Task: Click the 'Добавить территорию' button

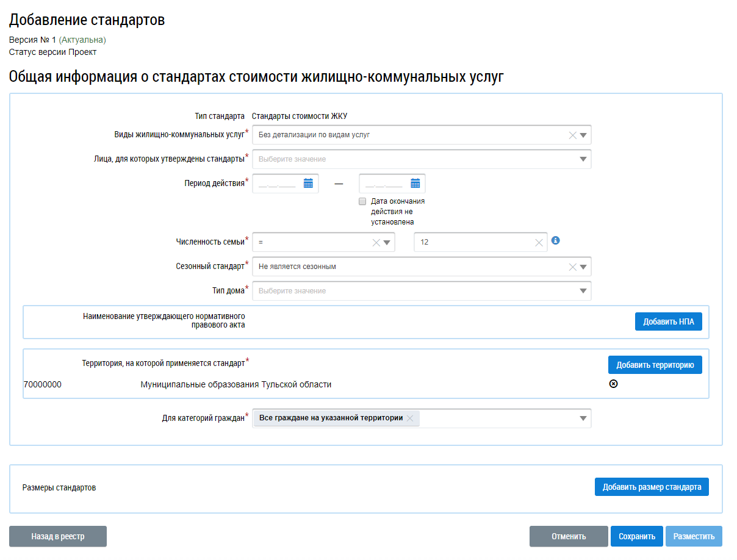Action: [655, 365]
